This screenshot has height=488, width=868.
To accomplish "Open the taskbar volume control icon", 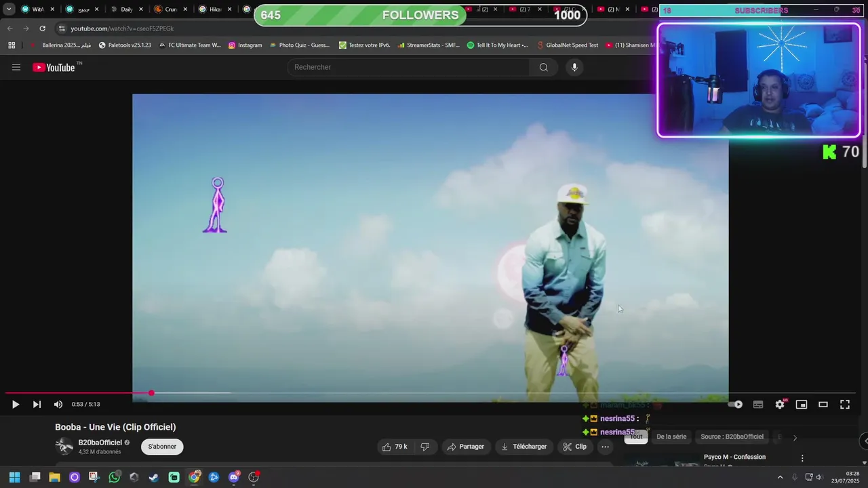I will click(x=819, y=477).
